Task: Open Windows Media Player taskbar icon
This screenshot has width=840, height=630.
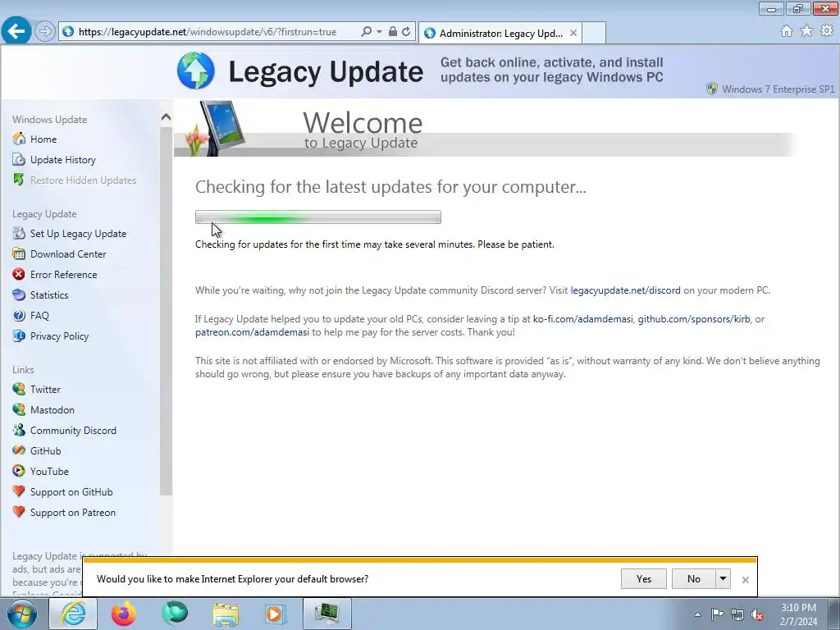Action: [276, 614]
